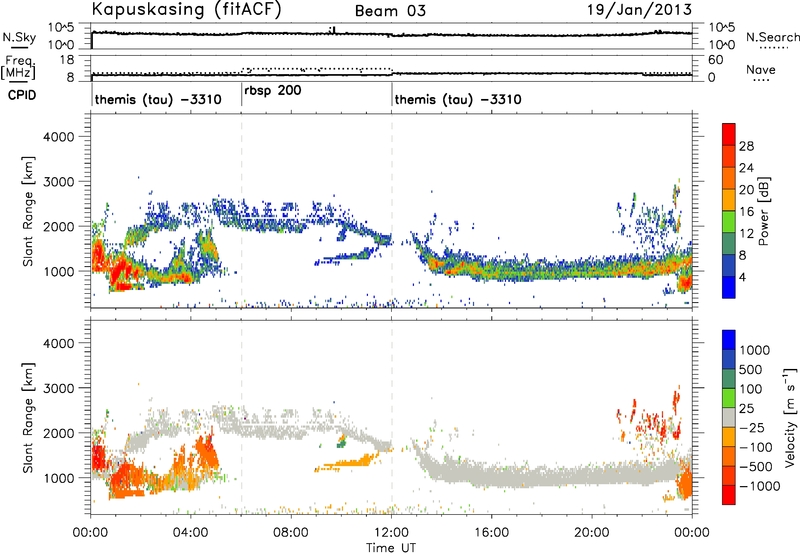Click the 'Velocity [m s-1]' colorbar title
This screenshot has height=554, width=800.
[790, 417]
